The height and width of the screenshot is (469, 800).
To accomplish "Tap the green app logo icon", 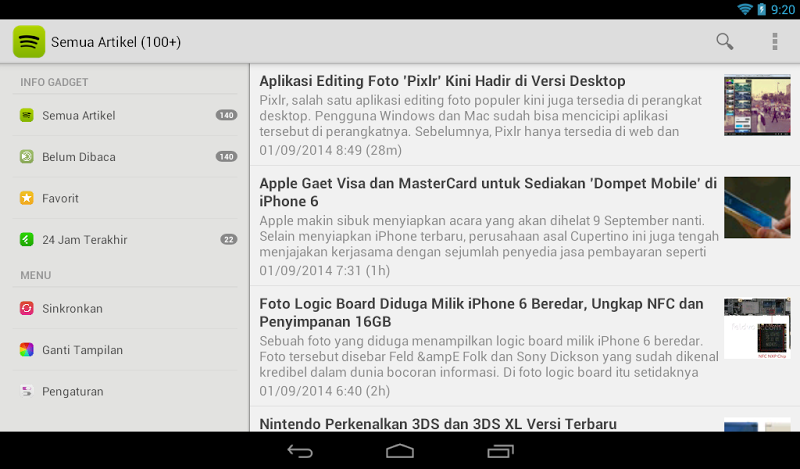I will tap(29, 42).
